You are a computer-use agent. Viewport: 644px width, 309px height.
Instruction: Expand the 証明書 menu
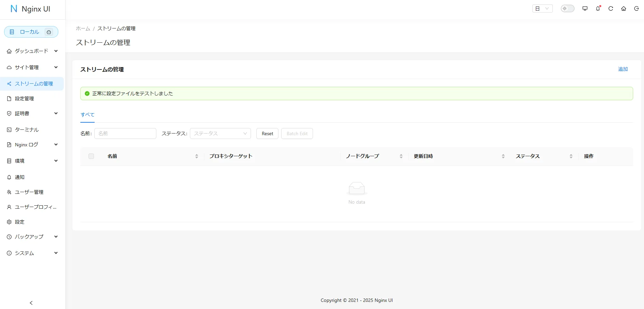pos(32,114)
